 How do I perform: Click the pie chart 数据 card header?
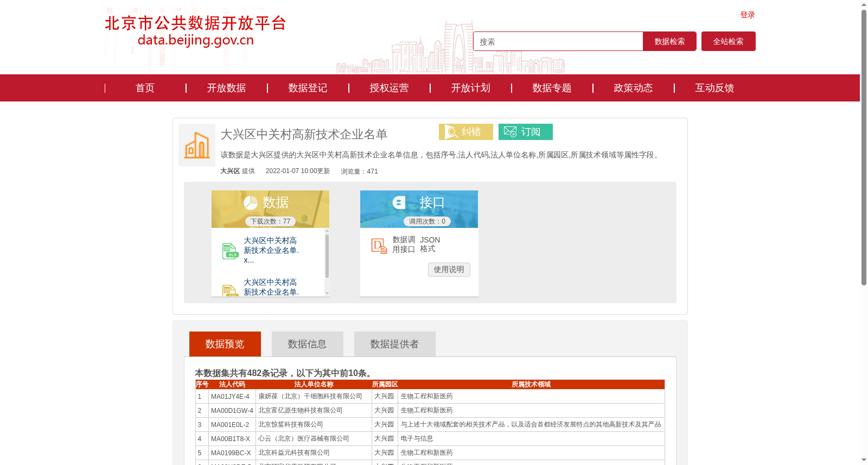pyautogui.click(x=270, y=209)
